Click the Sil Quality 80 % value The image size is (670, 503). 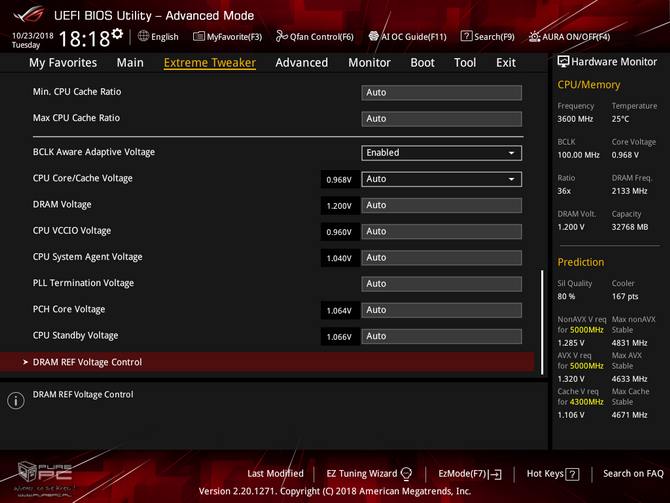566,296
